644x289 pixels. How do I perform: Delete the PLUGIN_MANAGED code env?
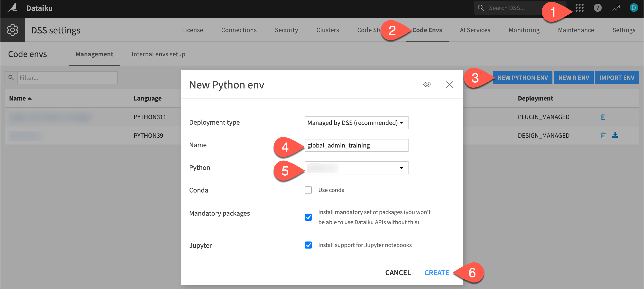(603, 117)
